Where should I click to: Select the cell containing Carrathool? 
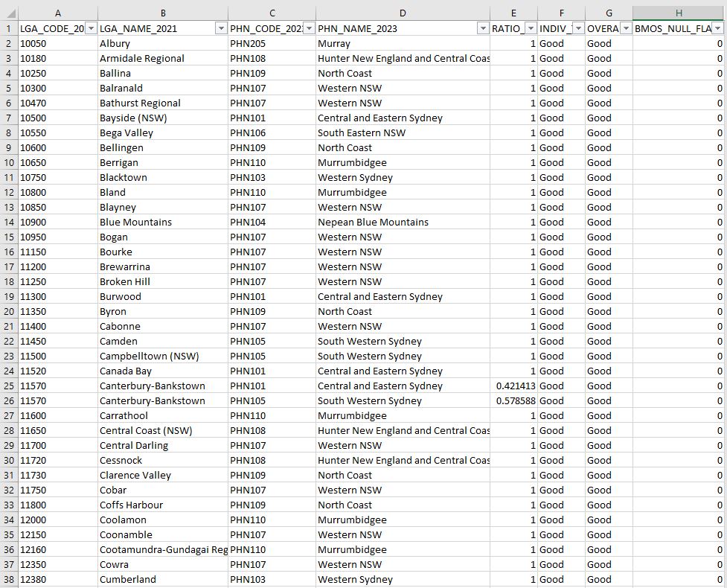(x=163, y=415)
